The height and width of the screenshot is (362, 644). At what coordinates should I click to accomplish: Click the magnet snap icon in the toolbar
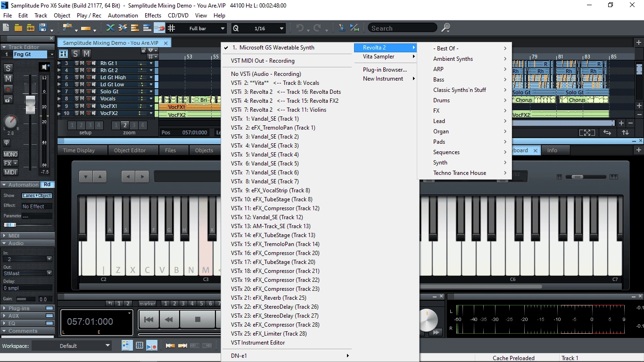tap(159, 28)
